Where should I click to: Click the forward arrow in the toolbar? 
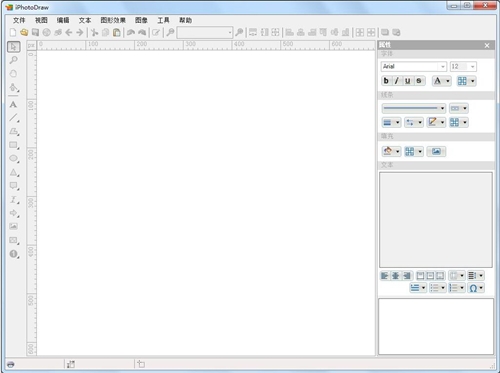80,32
